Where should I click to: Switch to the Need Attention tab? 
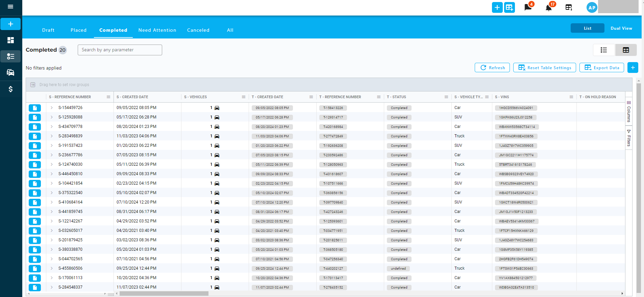coord(157,30)
